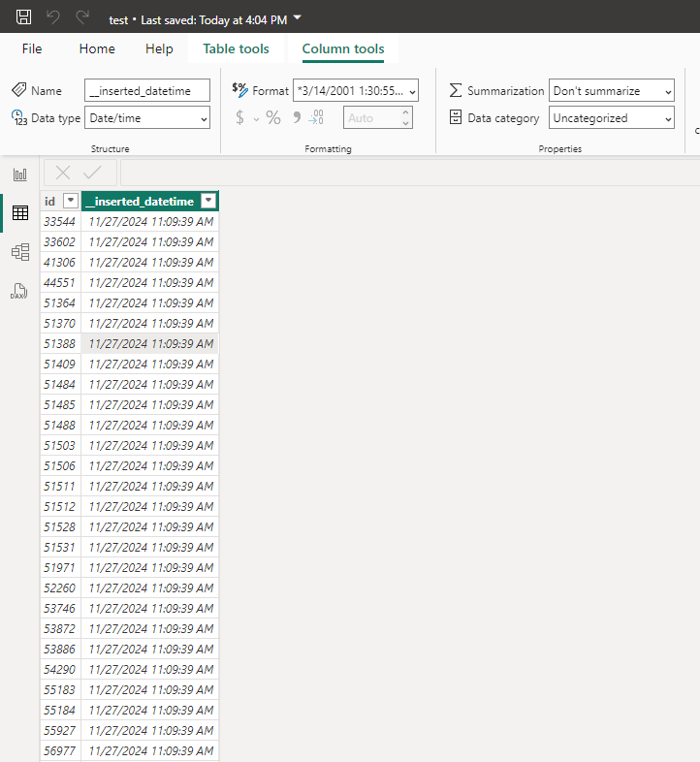Edit the column Name input field
The image size is (700, 762).
[147, 90]
